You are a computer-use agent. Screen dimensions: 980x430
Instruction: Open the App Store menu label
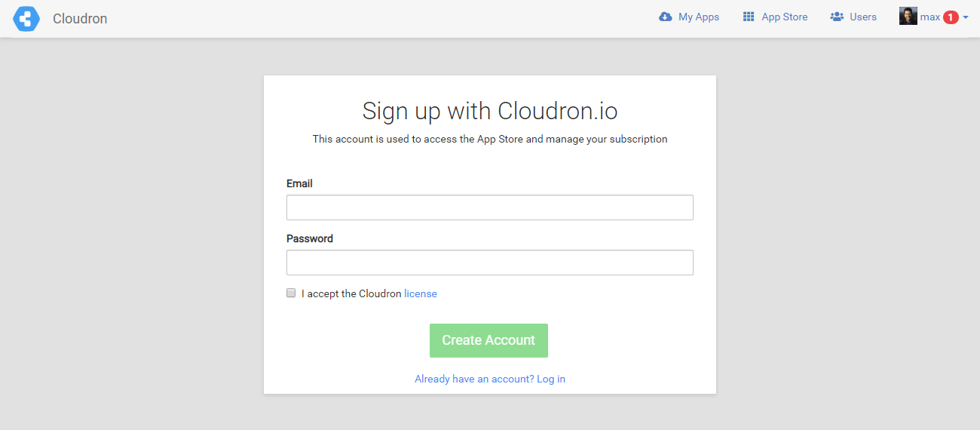[784, 17]
